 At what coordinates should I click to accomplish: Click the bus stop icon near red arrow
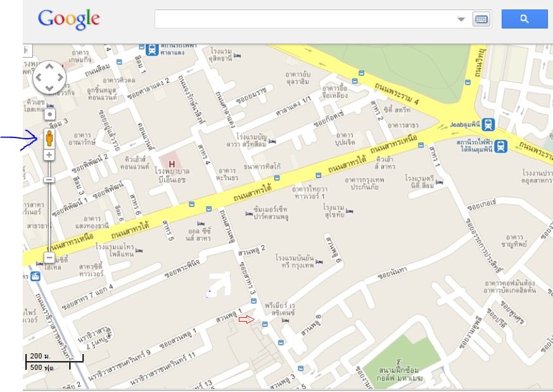click(x=265, y=324)
